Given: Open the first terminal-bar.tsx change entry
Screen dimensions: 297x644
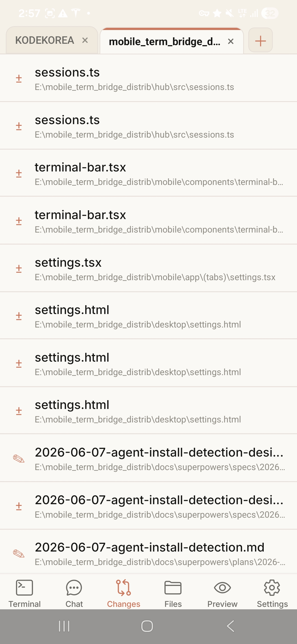Looking at the screenshot, I should pyautogui.click(x=148, y=173).
